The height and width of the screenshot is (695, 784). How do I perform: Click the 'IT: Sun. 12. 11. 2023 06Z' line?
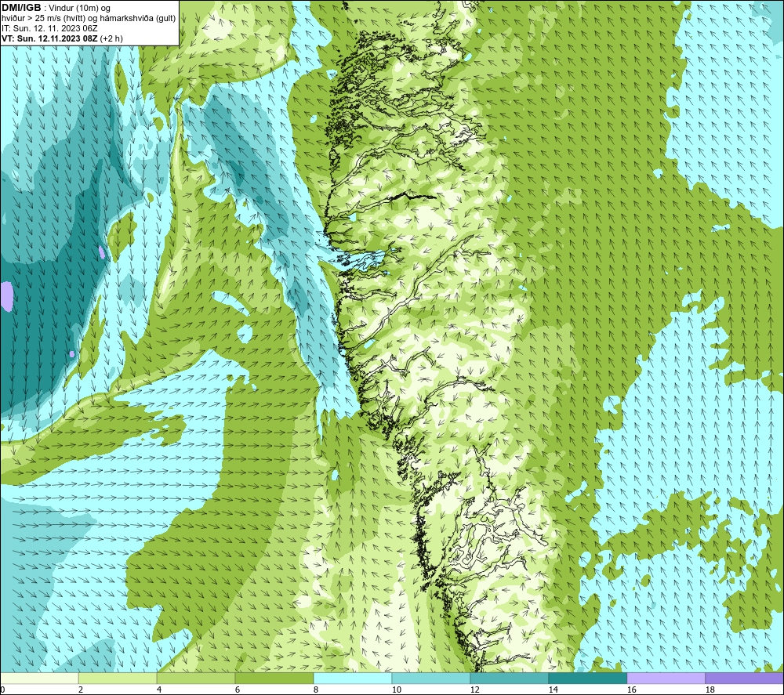click(x=49, y=28)
